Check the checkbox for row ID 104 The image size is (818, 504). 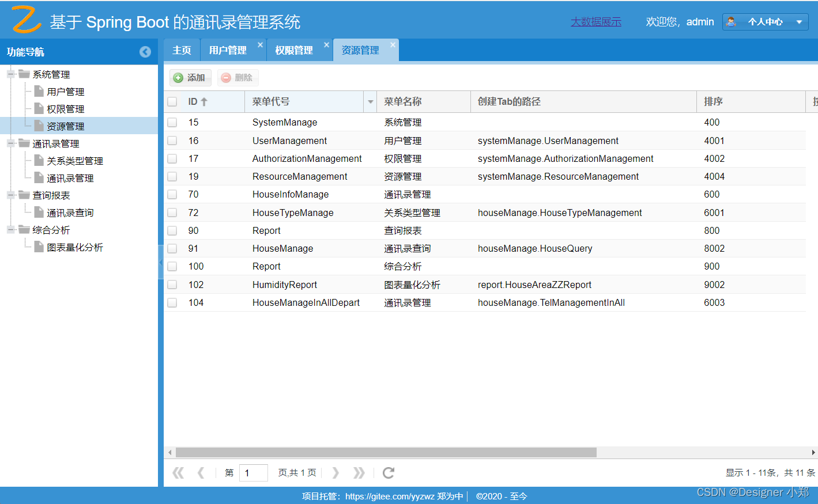coord(172,302)
